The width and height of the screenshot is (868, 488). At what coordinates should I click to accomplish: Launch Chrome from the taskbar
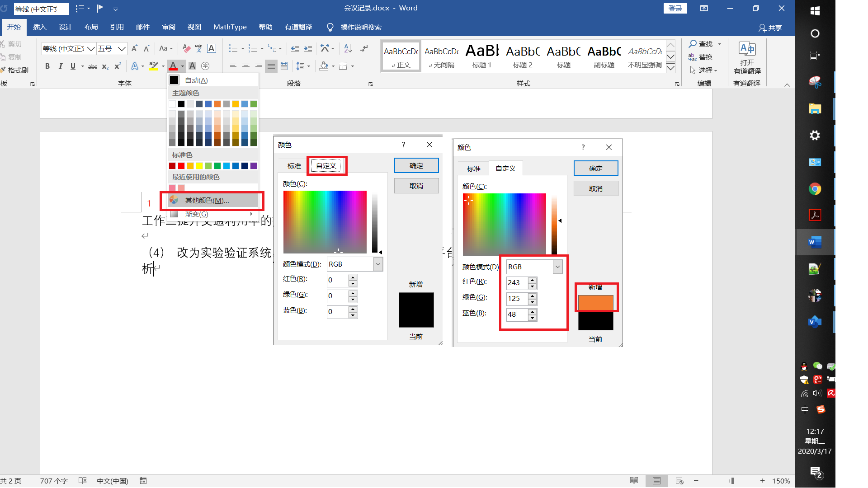815,189
